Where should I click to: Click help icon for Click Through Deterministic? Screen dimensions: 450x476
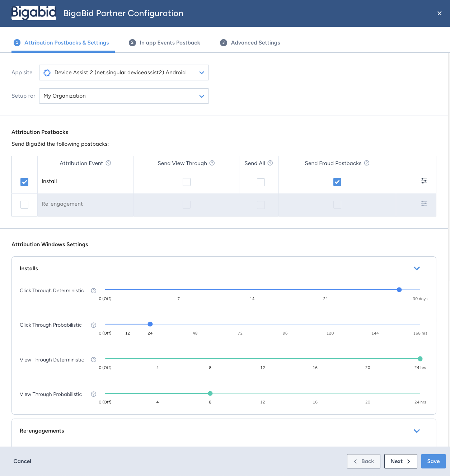(x=94, y=291)
